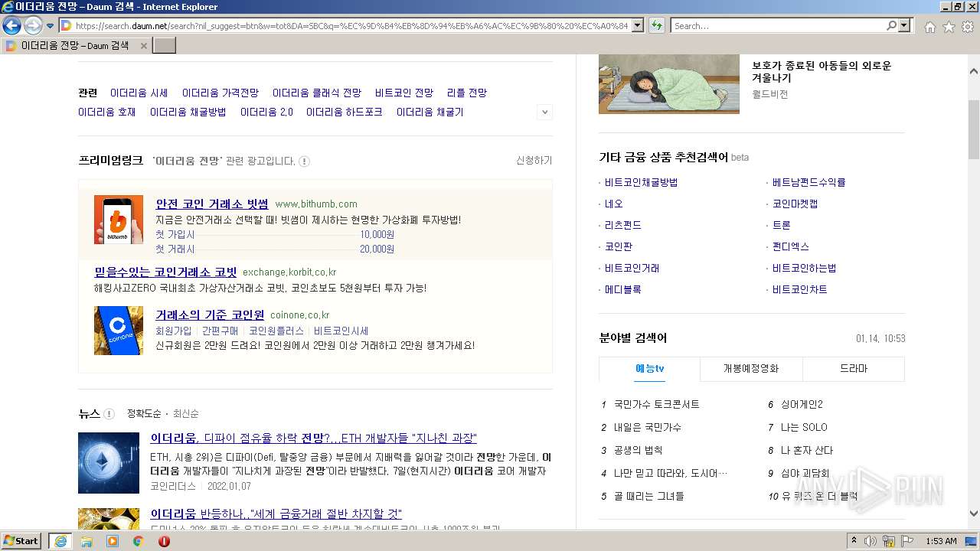Click Internet Explorer in the taskbar
Viewport: 980px width, 551px height.
pyautogui.click(x=60, y=541)
